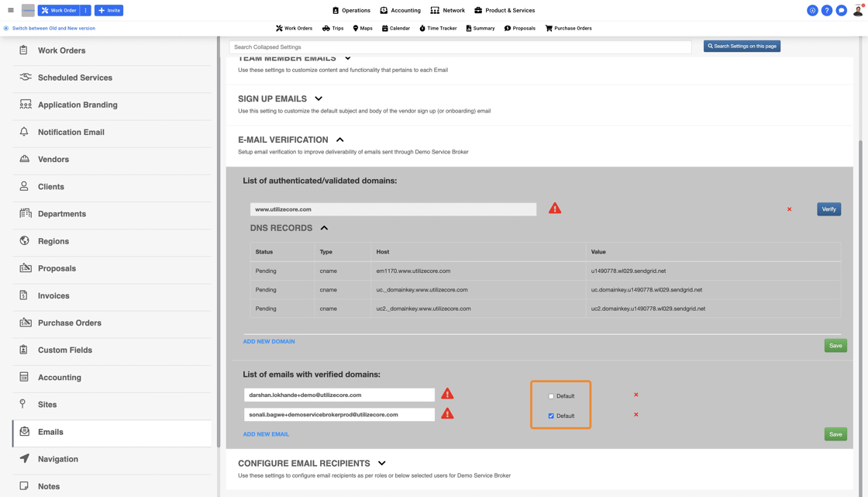
Task: Click Clients person icon
Action: pyautogui.click(x=24, y=186)
